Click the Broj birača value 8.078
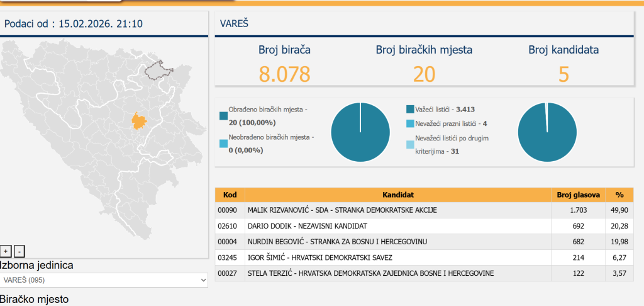Image resolution: width=644 pixels, height=306 pixels. (x=284, y=74)
